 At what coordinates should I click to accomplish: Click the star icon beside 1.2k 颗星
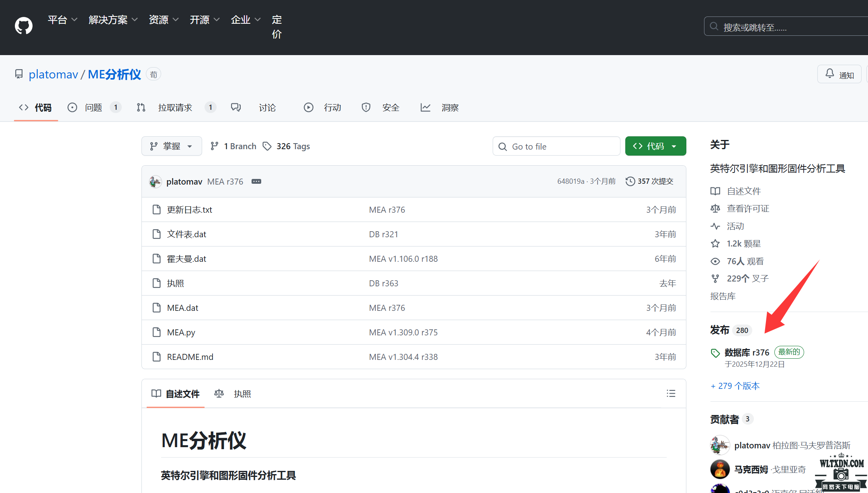click(x=715, y=243)
